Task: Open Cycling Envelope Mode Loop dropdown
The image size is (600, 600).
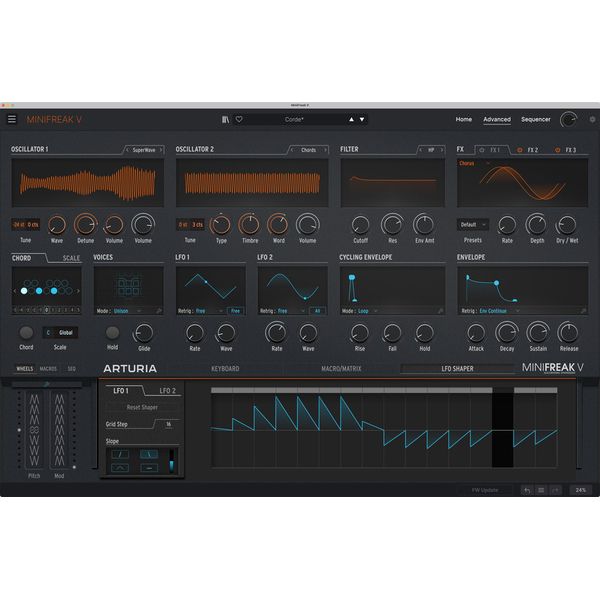Action: click(x=367, y=311)
